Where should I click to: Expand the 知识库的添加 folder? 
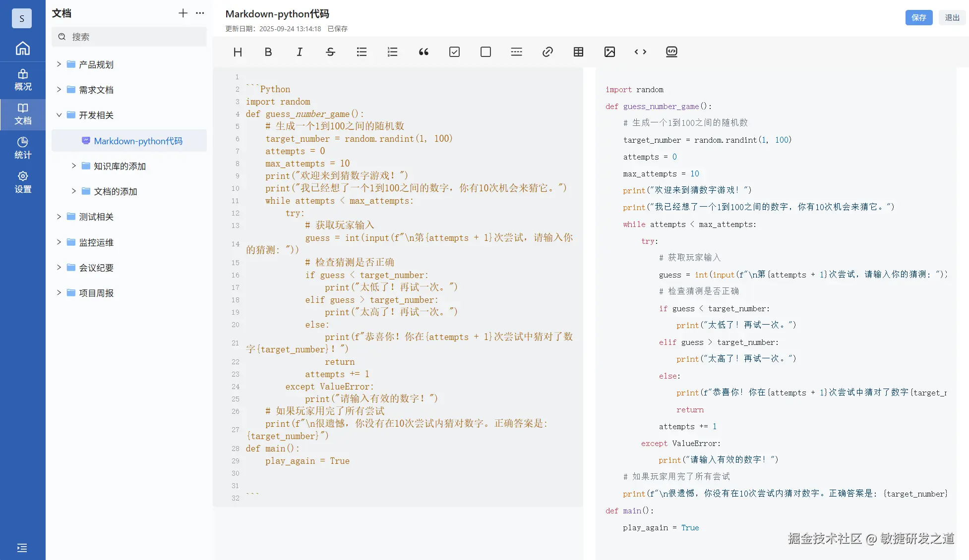pos(74,166)
